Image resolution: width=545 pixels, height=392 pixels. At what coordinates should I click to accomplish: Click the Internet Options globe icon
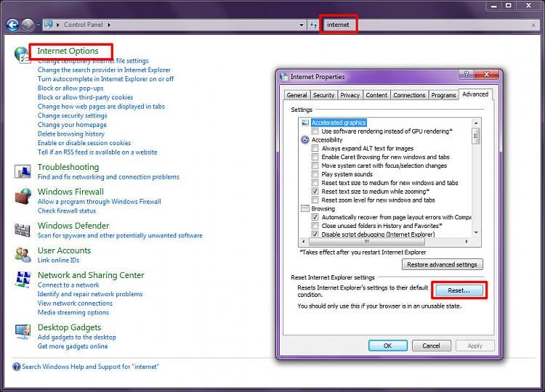[x=22, y=55]
